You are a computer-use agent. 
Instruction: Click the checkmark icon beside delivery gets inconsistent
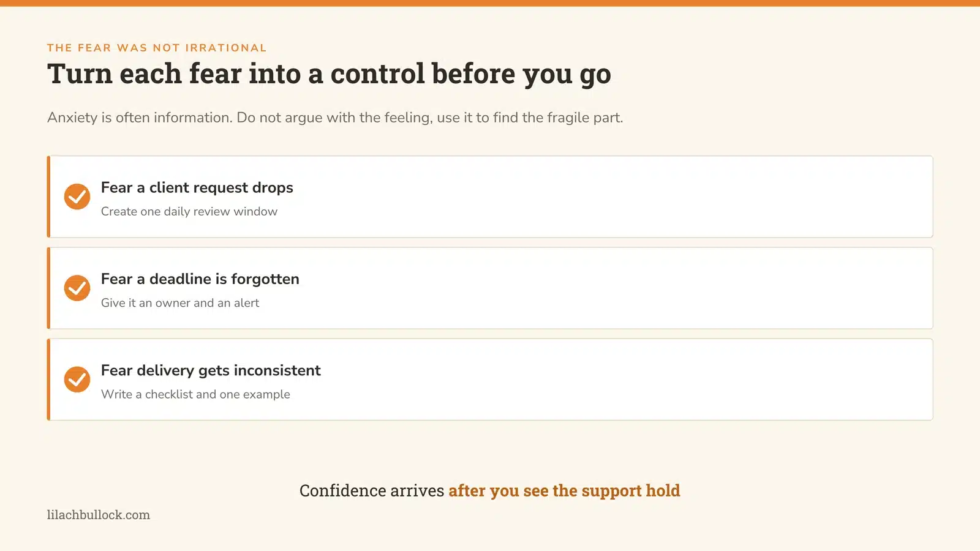point(77,380)
